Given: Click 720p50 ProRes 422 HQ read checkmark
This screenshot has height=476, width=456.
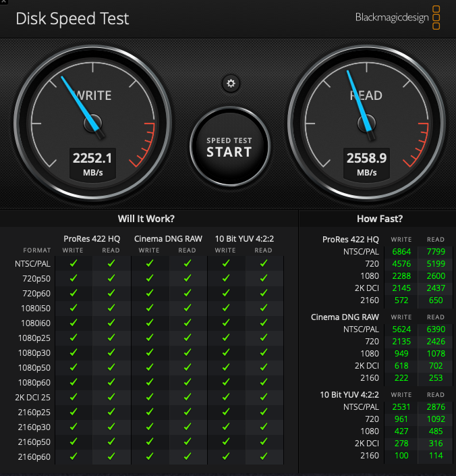Looking at the screenshot, I should coord(111,278).
